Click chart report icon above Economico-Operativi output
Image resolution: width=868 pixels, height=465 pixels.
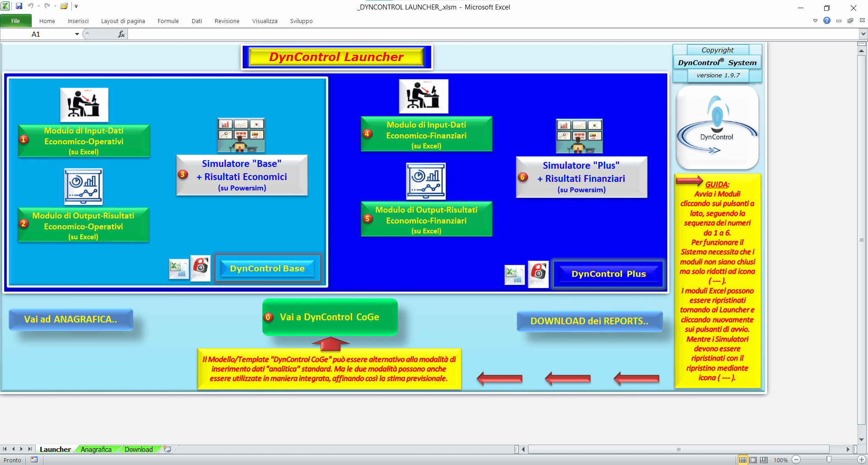(83, 186)
